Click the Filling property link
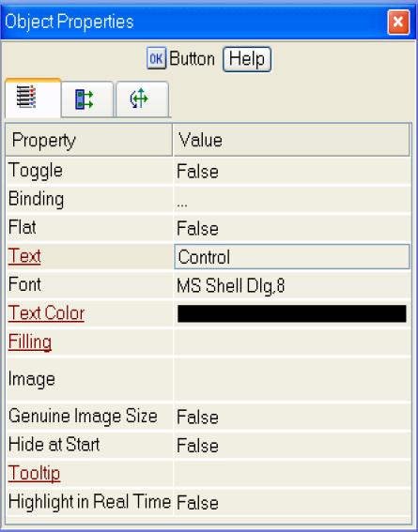The image size is (418, 532). (30, 342)
